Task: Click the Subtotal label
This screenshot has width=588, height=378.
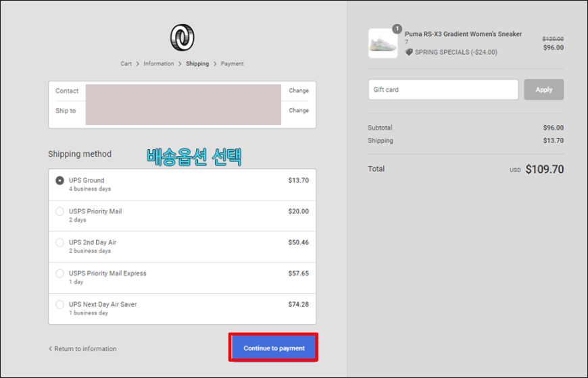Action: (380, 128)
